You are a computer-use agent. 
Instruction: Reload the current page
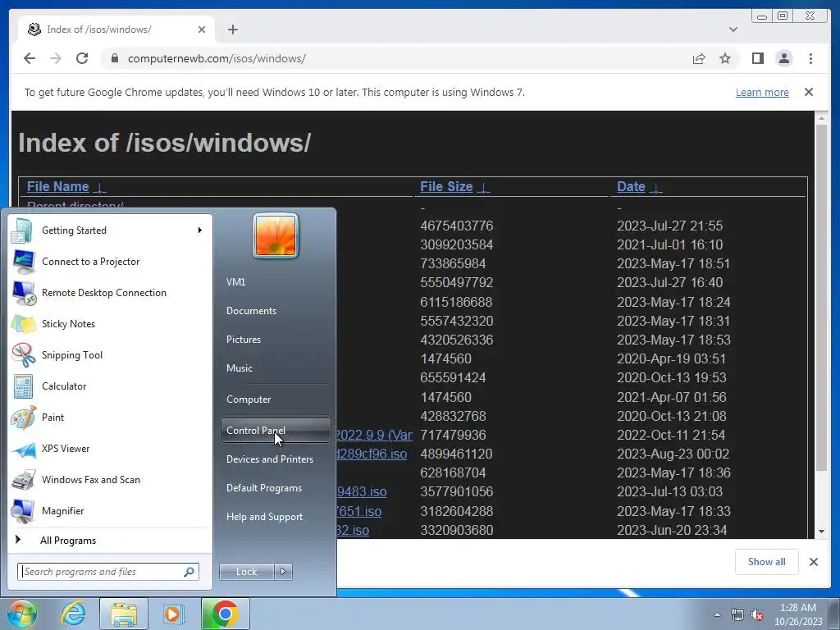pyautogui.click(x=82, y=58)
